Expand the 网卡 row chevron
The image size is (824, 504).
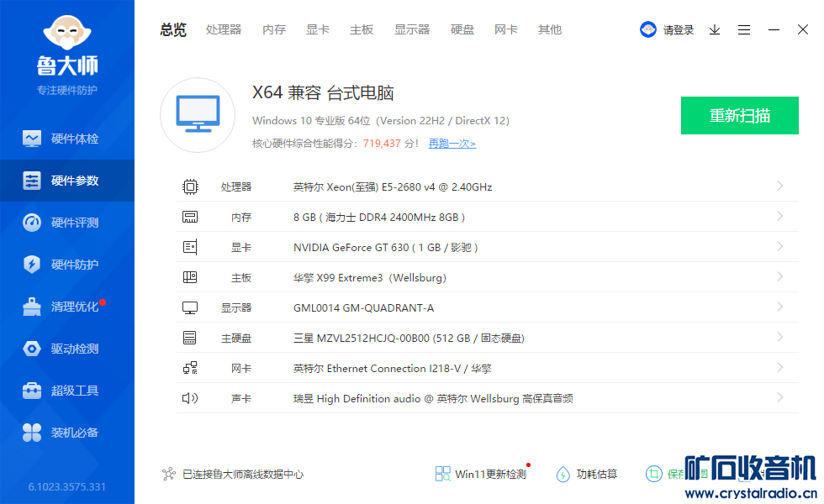[780, 367]
